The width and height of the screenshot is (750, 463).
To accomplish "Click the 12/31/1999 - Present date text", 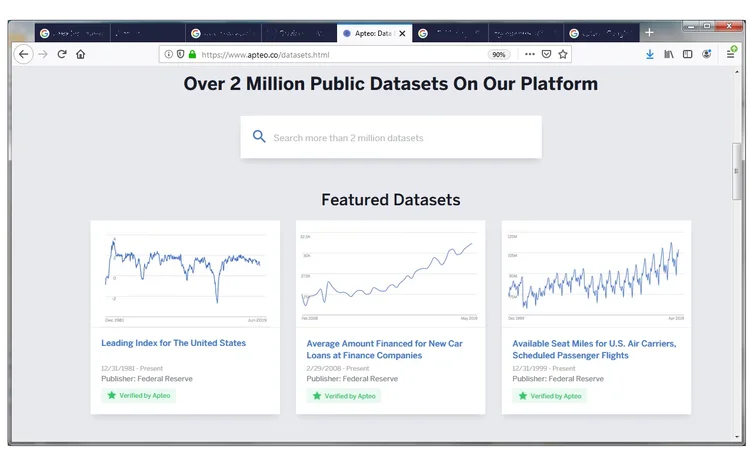I will pyautogui.click(x=544, y=368).
